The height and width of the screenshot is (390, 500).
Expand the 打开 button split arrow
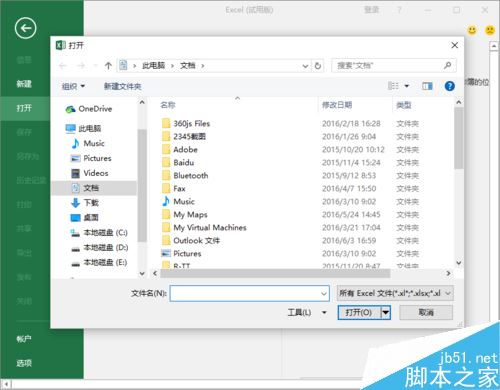click(x=386, y=313)
